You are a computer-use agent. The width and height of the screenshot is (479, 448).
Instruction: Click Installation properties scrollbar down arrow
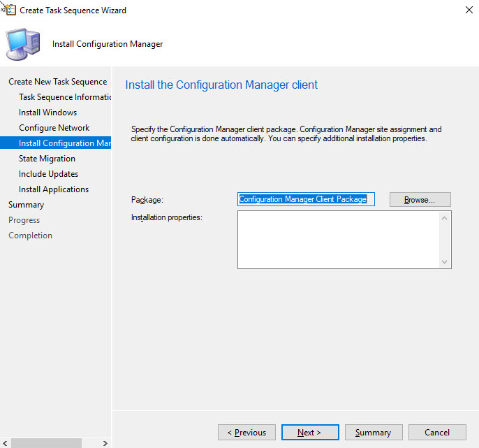click(445, 262)
